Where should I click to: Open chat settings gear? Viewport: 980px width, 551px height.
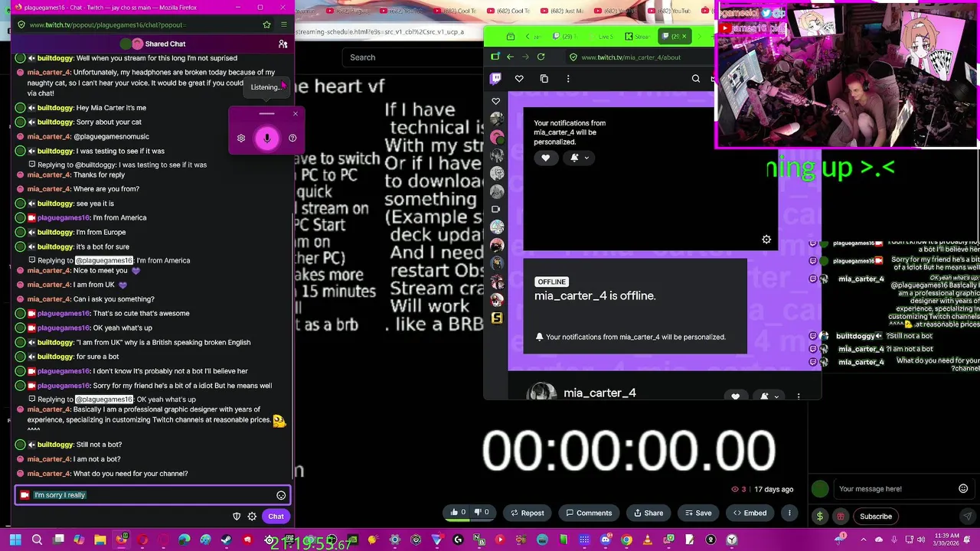252,517
